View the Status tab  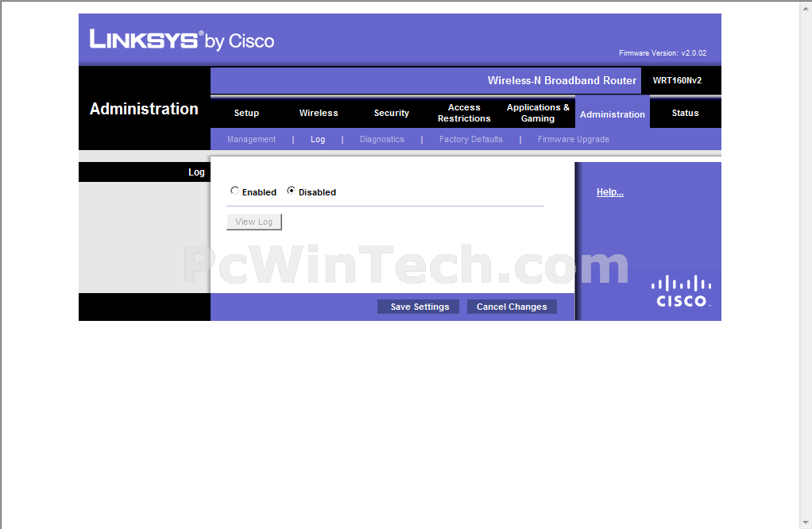pyautogui.click(x=685, y=113)
